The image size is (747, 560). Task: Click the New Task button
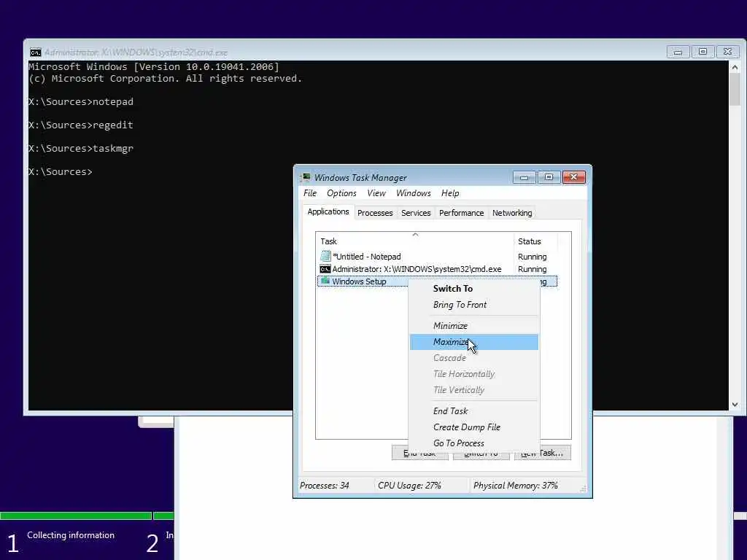pyautogui.click(x=542, y=453)
